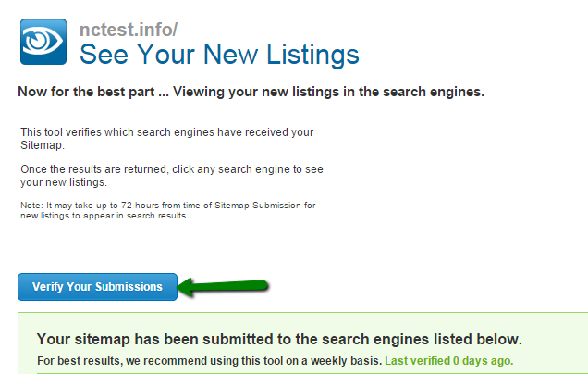Viewport: 588px width, 374px height.
Task: Click the 72 hours note text
Action: [x=168, y=210]
